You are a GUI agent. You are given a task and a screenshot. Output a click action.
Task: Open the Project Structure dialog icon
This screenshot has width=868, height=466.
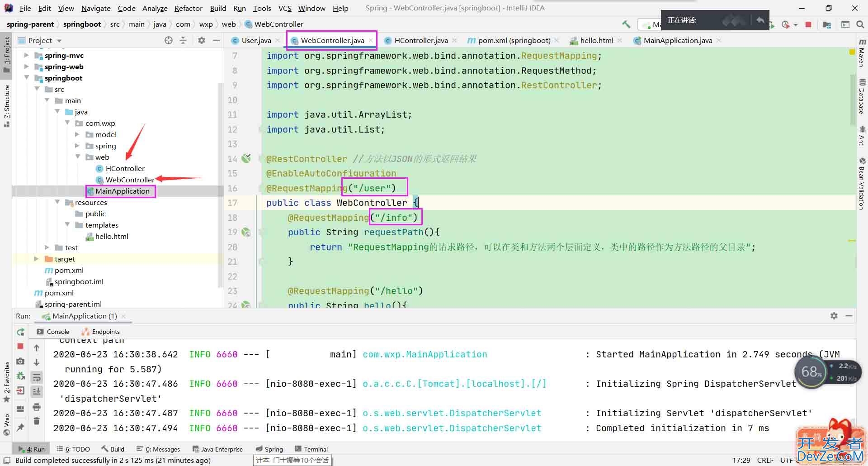coord(827,24)
